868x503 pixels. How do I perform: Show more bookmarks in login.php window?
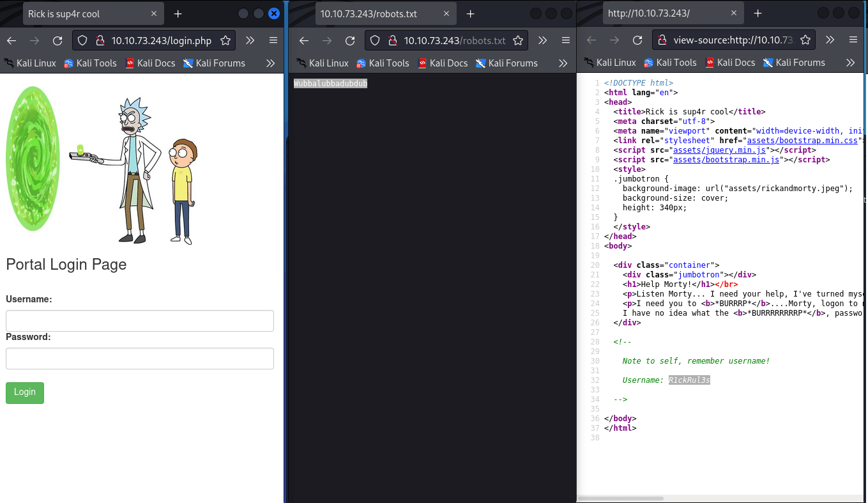pyautogui.click(x=270, y=63)
